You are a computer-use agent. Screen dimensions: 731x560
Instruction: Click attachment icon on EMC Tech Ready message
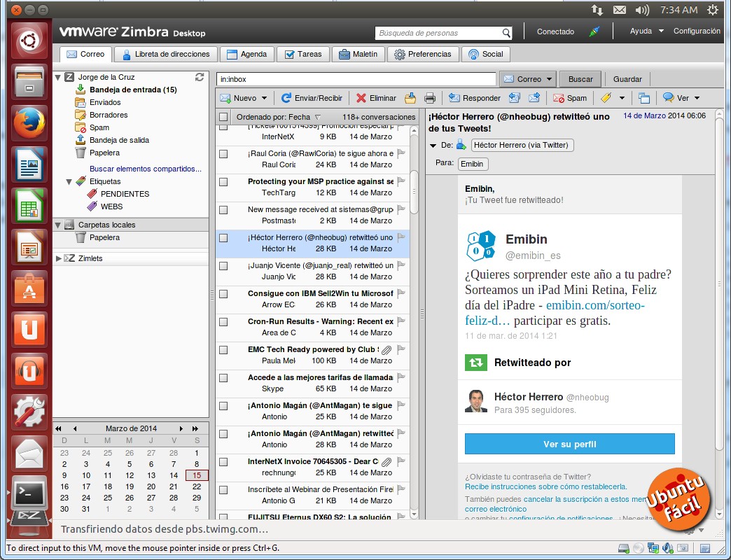(387, 349)
